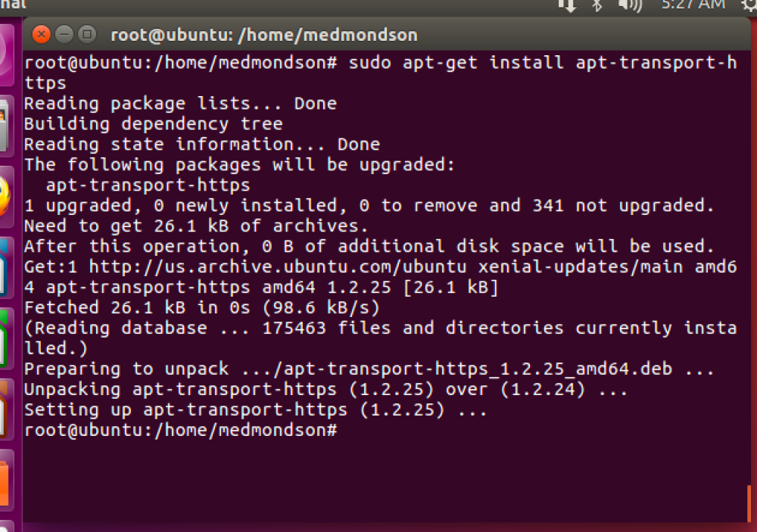
Task: Click the orange terminal scrollbar thumb
Action: (x=749, y=502)
